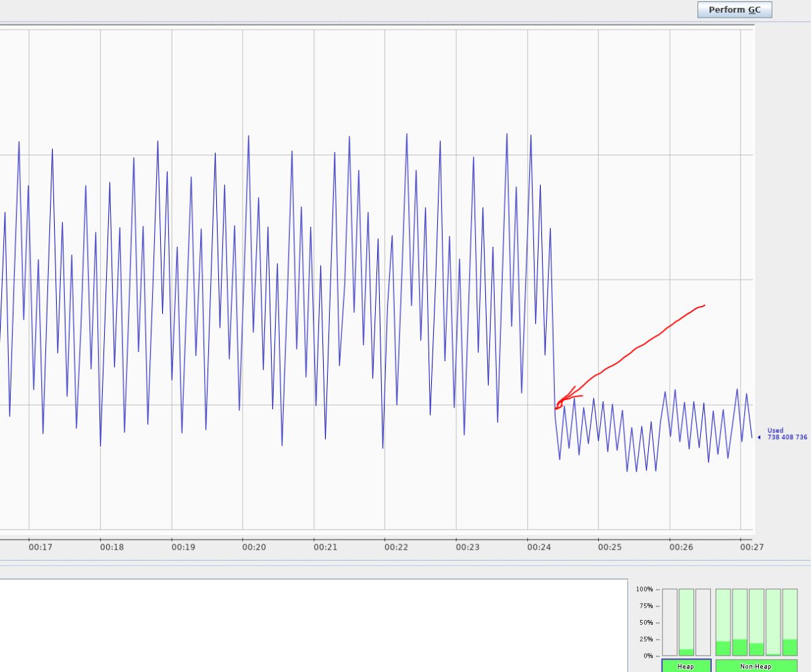Click the 00:22 time axis label

(396, 547)
